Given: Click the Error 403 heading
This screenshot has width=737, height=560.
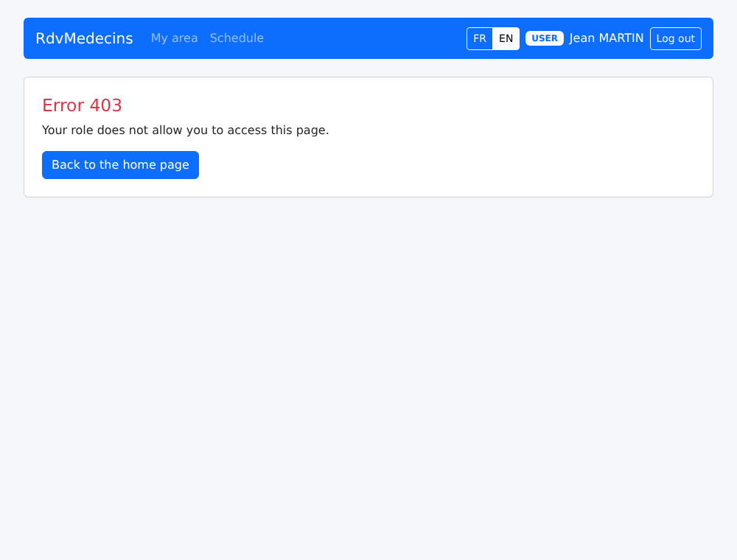Looking at the screenshot, I should [83, 105].
